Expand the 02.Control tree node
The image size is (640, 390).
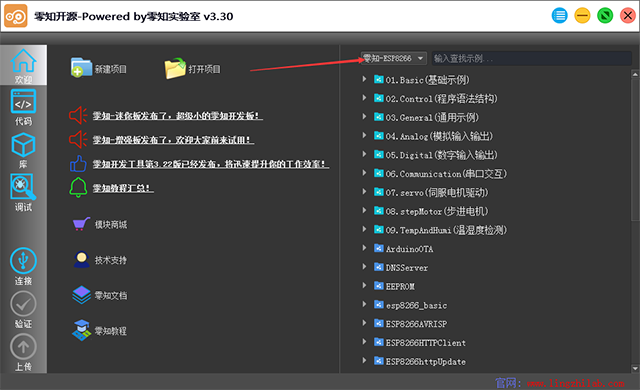(x=364, y=98)
